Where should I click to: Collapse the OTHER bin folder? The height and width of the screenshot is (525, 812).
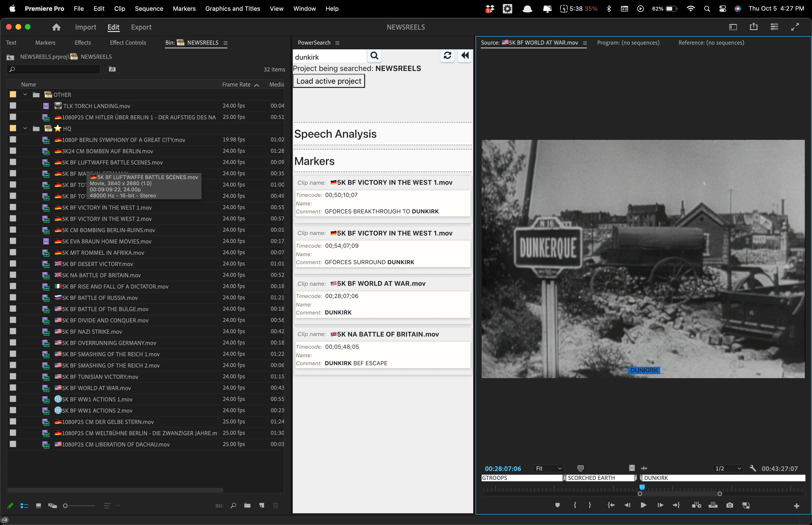click(25, 94)
